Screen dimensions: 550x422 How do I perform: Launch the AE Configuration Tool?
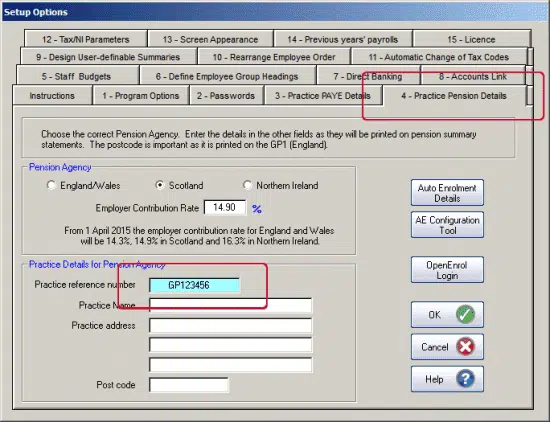(x=447, y=225)
